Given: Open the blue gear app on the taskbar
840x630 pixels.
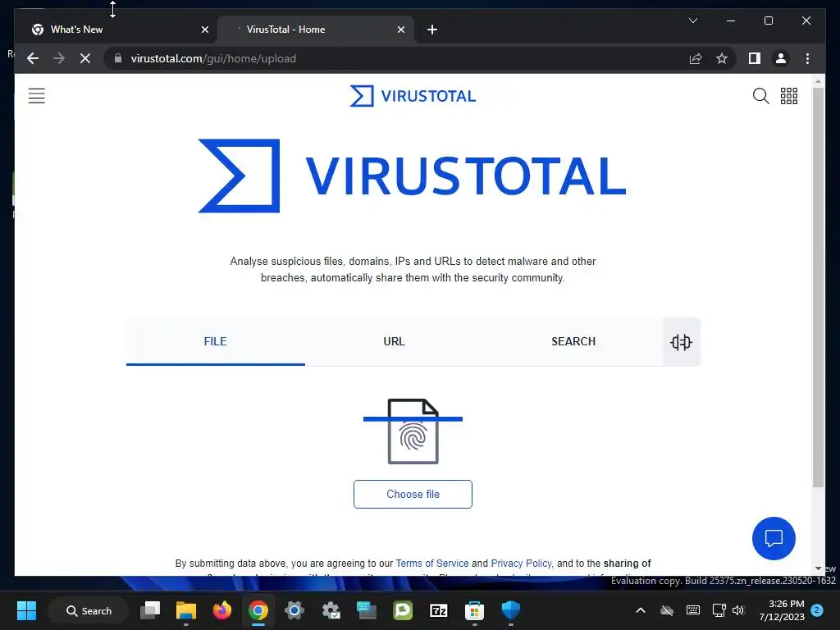Looking at the screenshot, I should coord(294,610).
